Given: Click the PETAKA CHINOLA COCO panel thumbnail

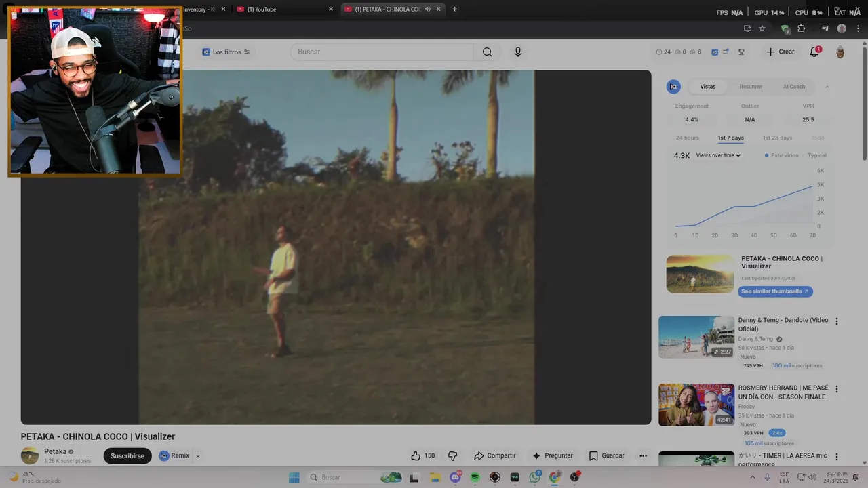Looking at the screenshot, I should coord(700,274).
